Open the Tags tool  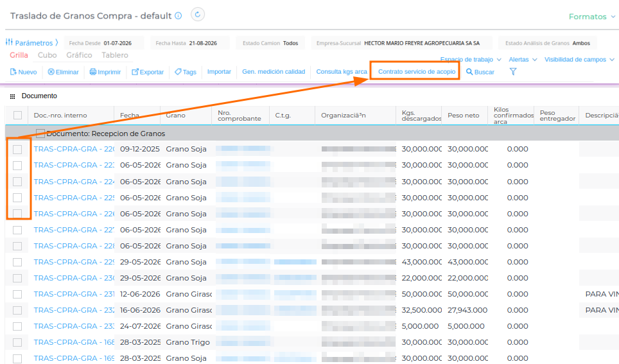(x=185, y=72)
